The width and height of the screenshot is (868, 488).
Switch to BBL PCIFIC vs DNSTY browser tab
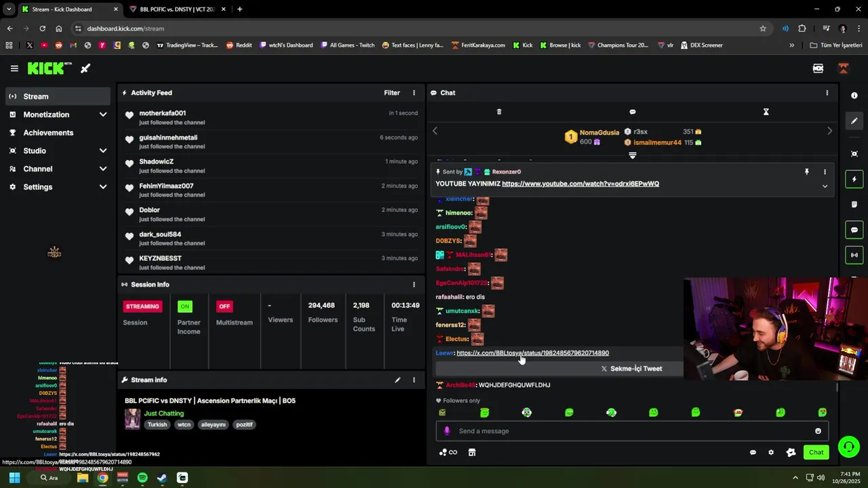click(177, 9)
